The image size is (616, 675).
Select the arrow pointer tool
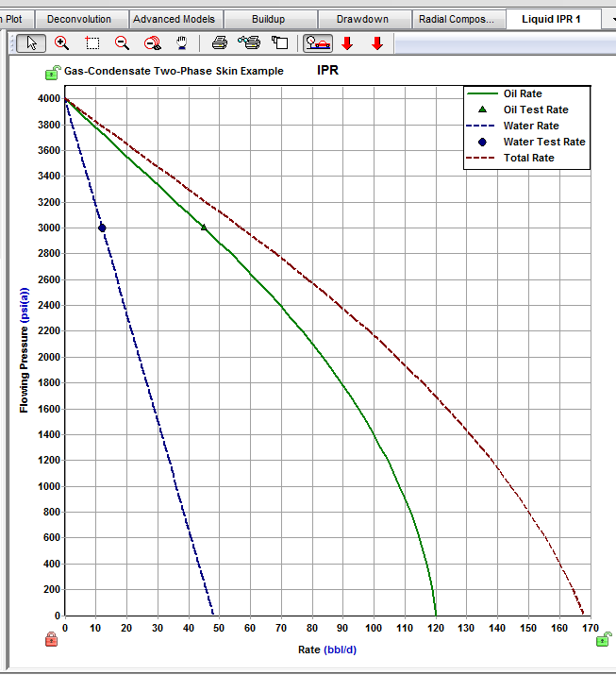33,42
